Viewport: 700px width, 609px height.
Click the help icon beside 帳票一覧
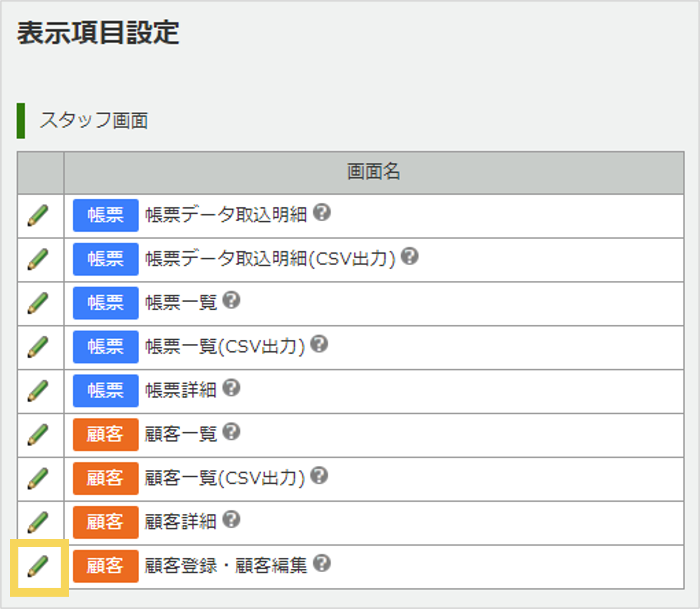(x=231, y=300)
